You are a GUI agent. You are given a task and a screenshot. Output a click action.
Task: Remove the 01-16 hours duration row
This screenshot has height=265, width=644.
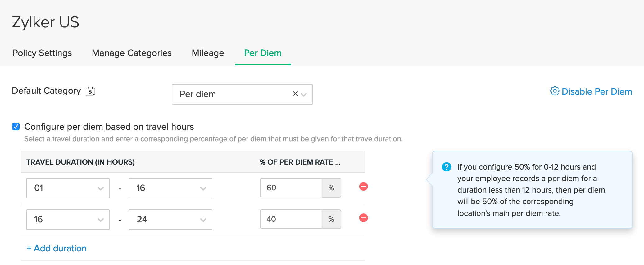point(363,187)
